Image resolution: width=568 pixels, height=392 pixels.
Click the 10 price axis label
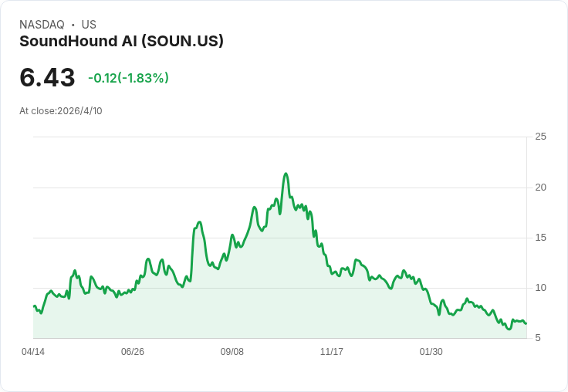tap(540, 288)
